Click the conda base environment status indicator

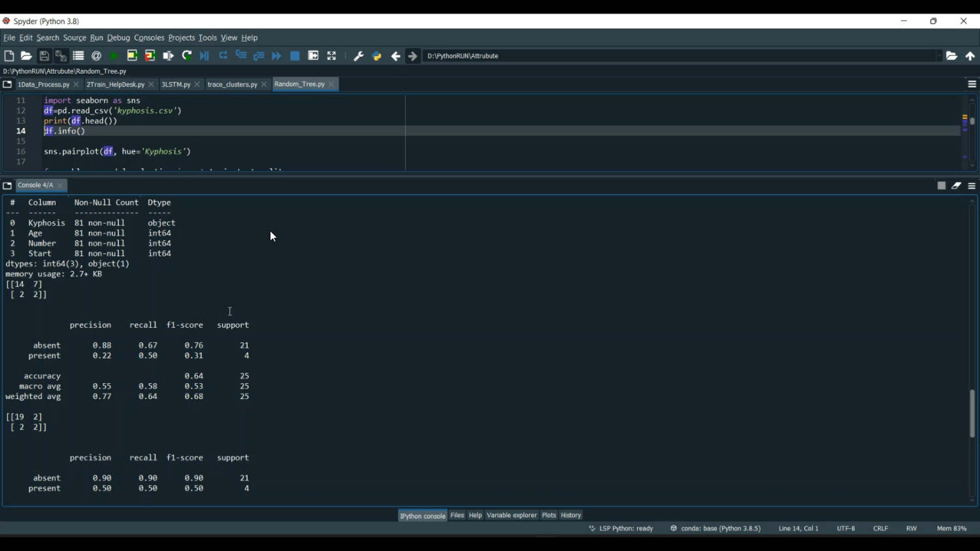click(716, 529)
